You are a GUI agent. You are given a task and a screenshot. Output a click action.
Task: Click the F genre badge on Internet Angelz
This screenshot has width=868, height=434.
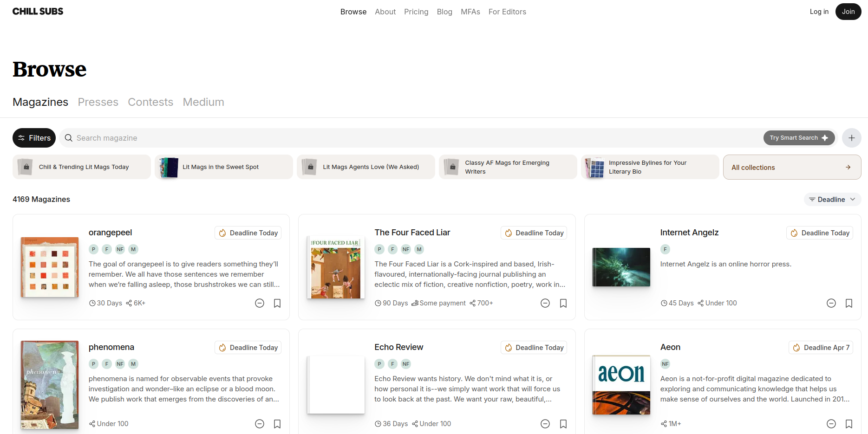click(x=666, y=249)
